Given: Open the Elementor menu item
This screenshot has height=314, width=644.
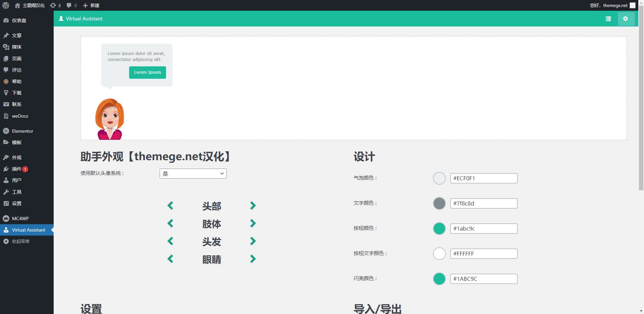Looking at the screenshot, I should click(27, 131).
